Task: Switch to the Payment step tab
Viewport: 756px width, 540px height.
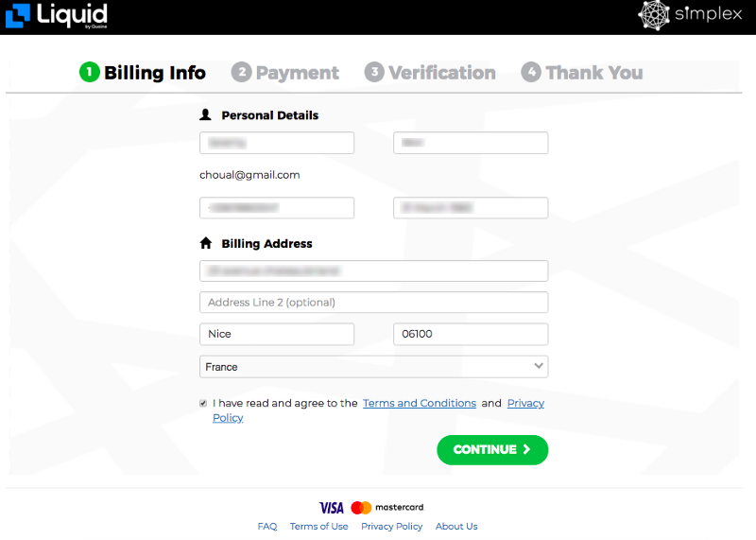Action: pyautogui.click(x=285, y=73)
